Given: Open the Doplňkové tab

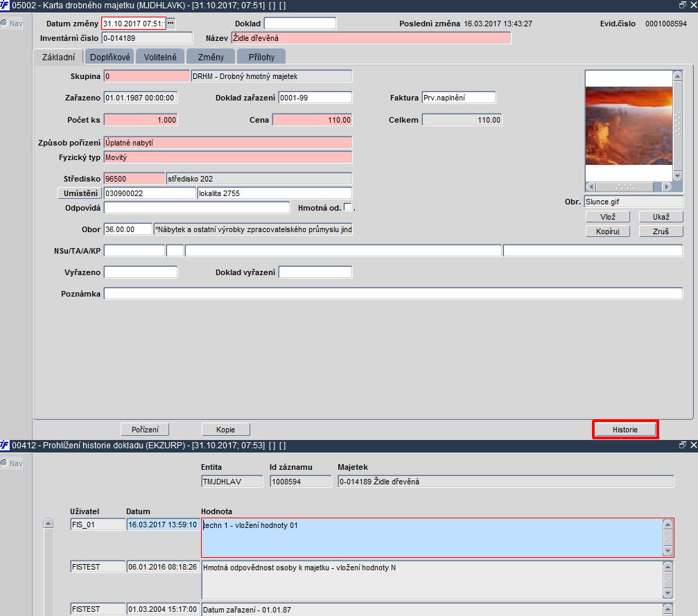Looking at the screenshot, I should pyautogui.click(x=110, y=57).
